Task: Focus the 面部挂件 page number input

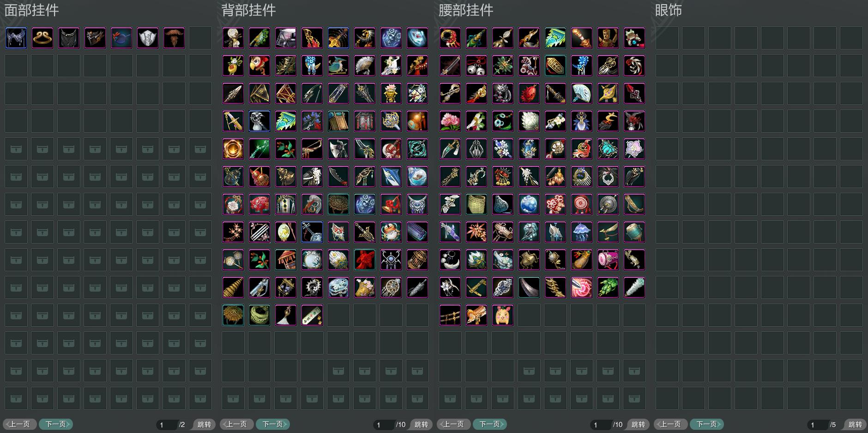Action: click(x=167, y=424)
